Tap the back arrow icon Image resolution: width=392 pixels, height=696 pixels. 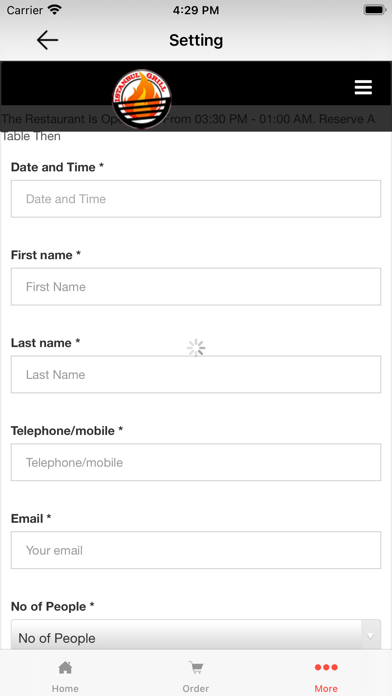coord(48,40)
